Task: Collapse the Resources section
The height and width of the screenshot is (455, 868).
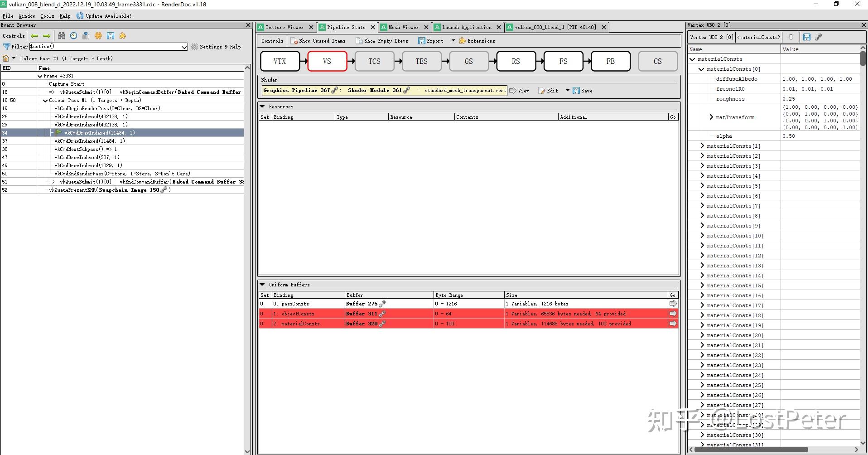Action: point(262,106)
